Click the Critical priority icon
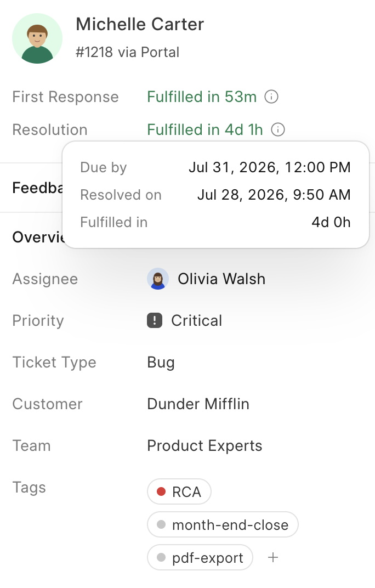 pyautogui.click(x=155, y=321)
